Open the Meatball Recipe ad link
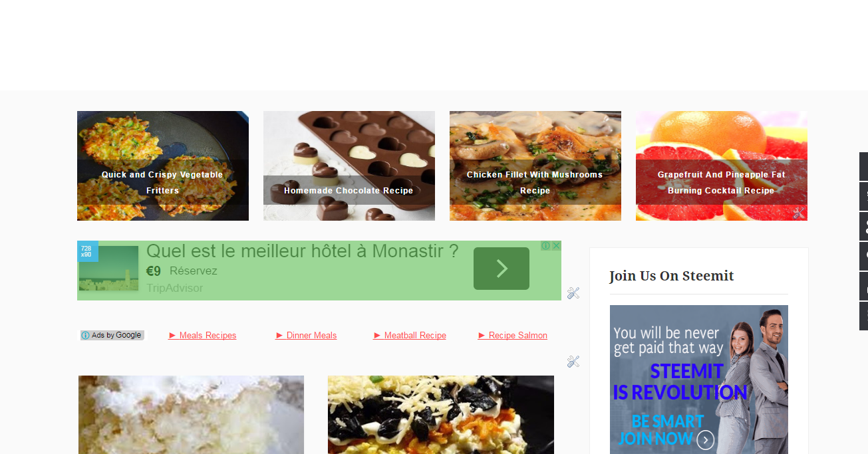Screen dimensions: 868x454 (410, 336)
